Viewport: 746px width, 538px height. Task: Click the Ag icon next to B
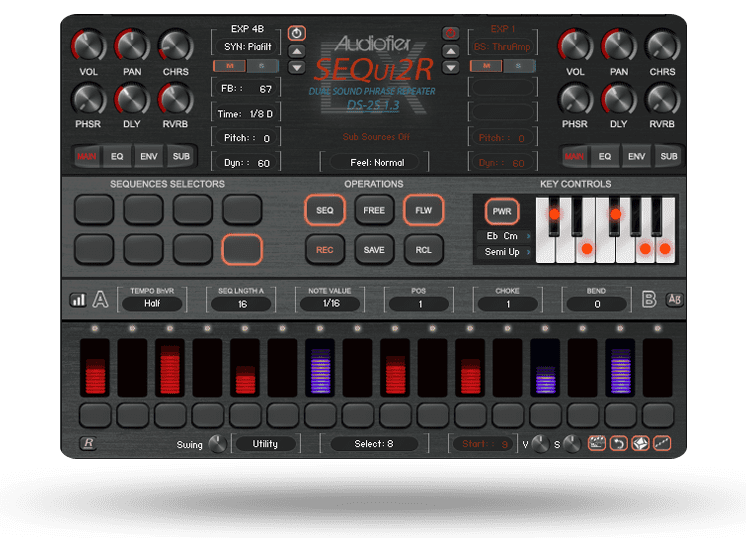click(x=675, y=299)
